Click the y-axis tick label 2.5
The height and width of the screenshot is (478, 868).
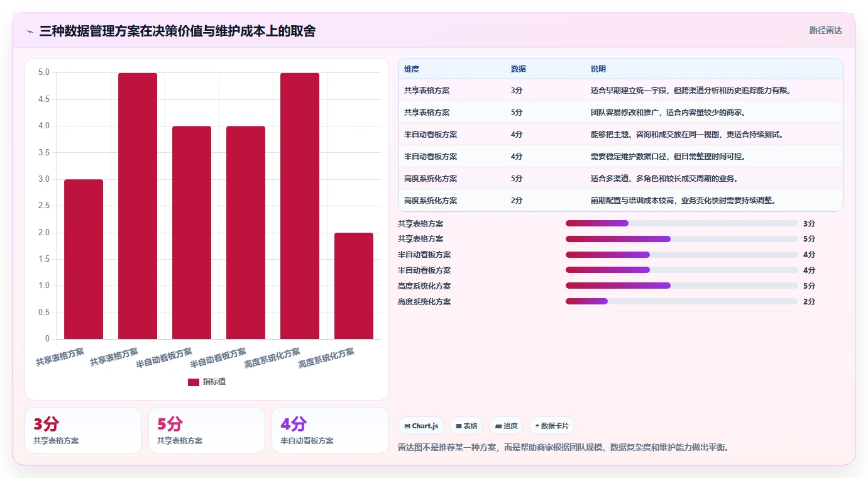44,206
